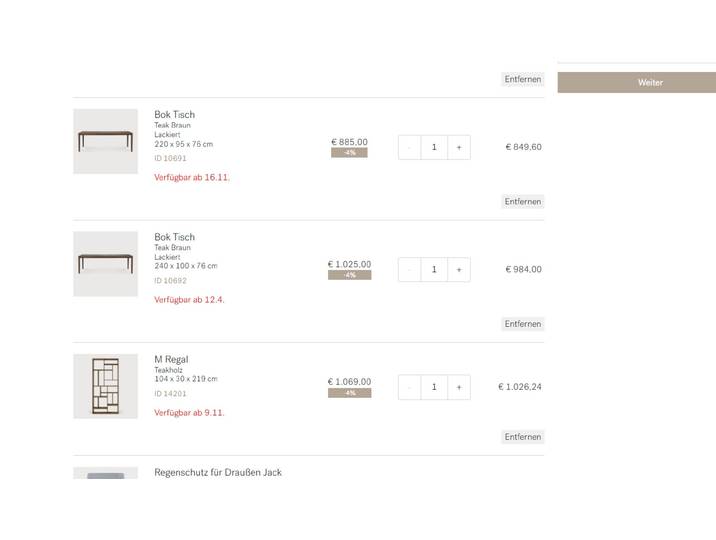Screen dimensions: 716x540
Task: Remove Bok Tisch ID 10691 from cart
Action: tap(523, 202)
